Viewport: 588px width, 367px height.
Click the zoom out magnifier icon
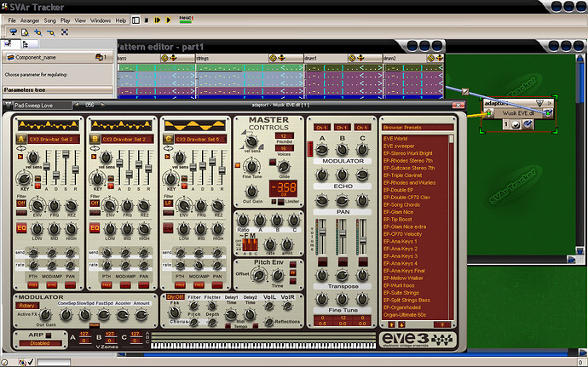tap(50, 32)
